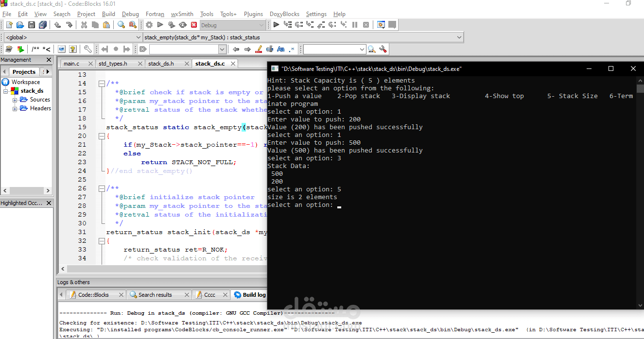The height and width of the screenshot is (339, 644).
Task: Open the Debug build target dropdown
Action: pyautogui.click(x=232, y=25)
